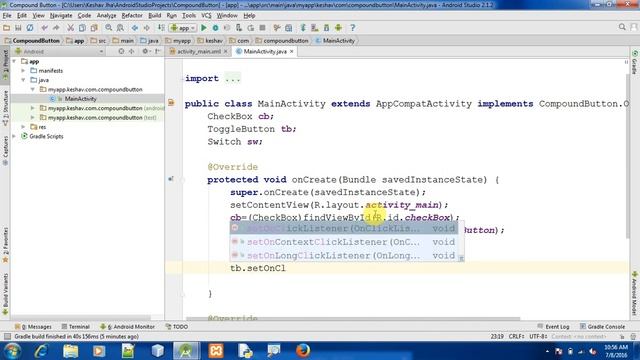Collapse the java folder node
Viewport: 640px width, 360px height.
click(x=23, y=80)
